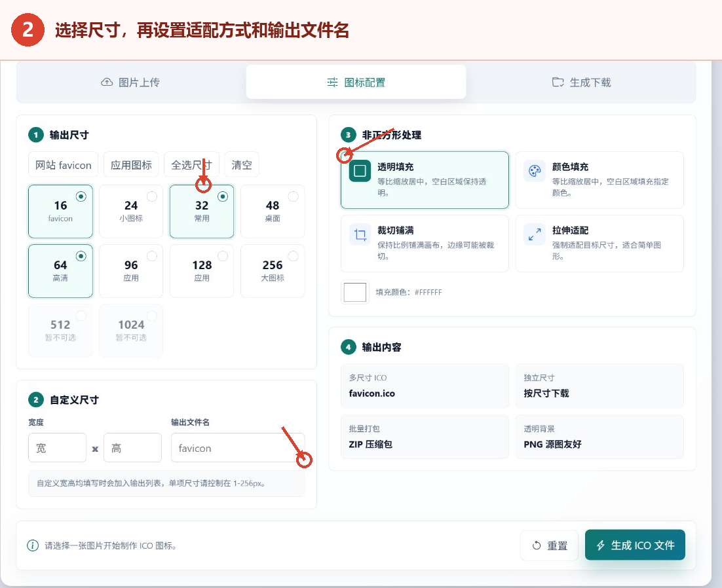Click the palette icon of 颜色填充
Viewport: 722px width, 588px height.
pyautogui.click(x=535, y=171)
